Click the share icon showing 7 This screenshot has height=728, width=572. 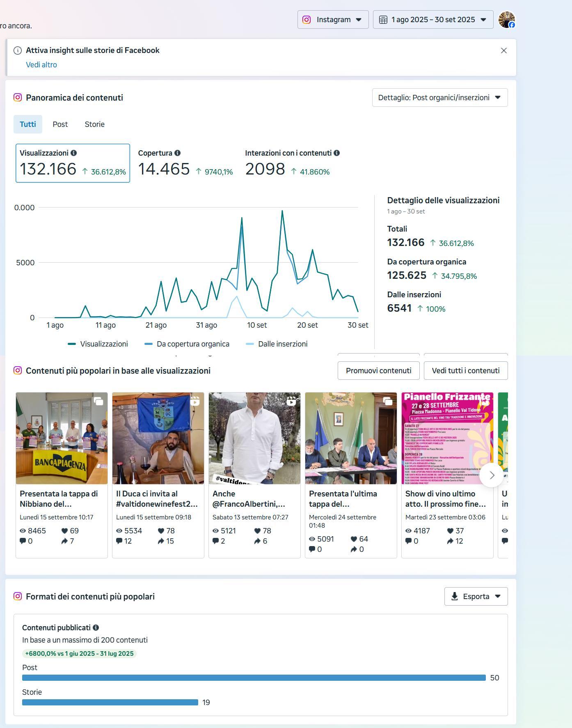(64, 541)
